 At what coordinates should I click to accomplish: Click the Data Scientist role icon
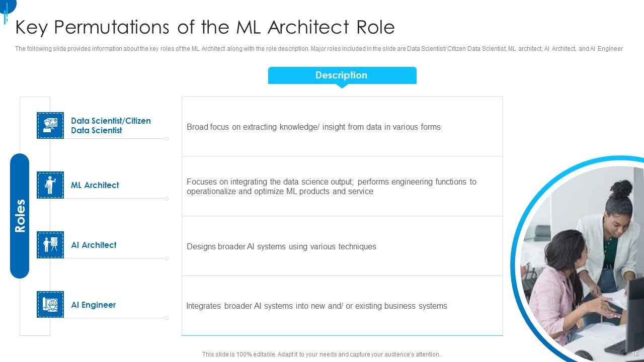(50, 125)
